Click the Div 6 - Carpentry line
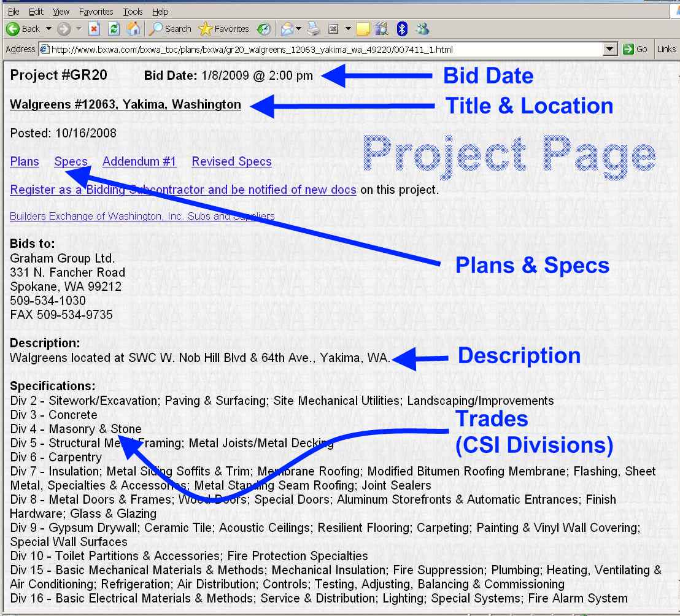The height and width of the screenshot is (616, 680). point(56,457)
